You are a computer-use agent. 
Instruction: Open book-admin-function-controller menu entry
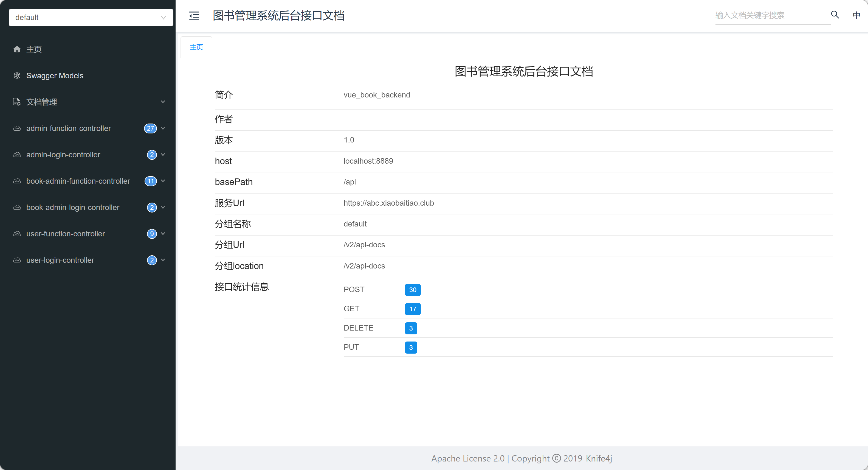coord(88,181)
